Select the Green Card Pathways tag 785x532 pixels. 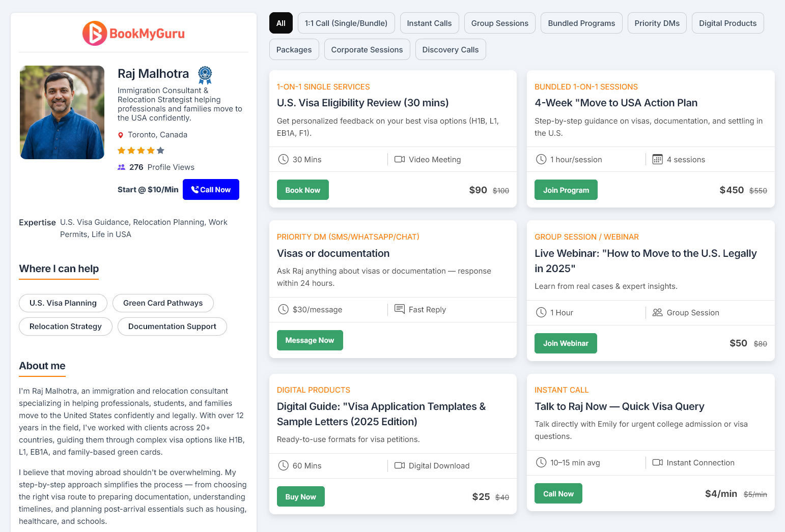(x=163, y=303)
